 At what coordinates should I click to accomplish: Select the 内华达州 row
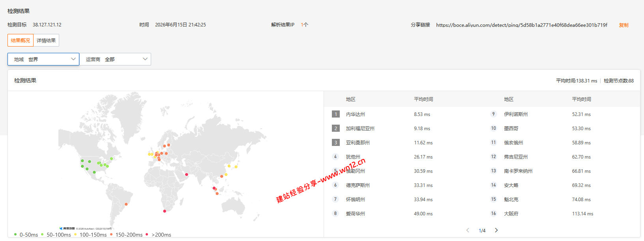403,114
